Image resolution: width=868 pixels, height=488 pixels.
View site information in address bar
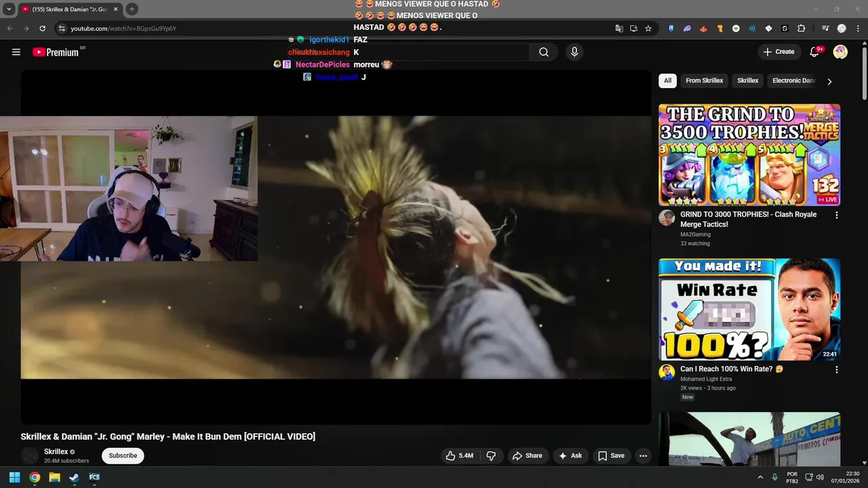click(x=62, y=28)
